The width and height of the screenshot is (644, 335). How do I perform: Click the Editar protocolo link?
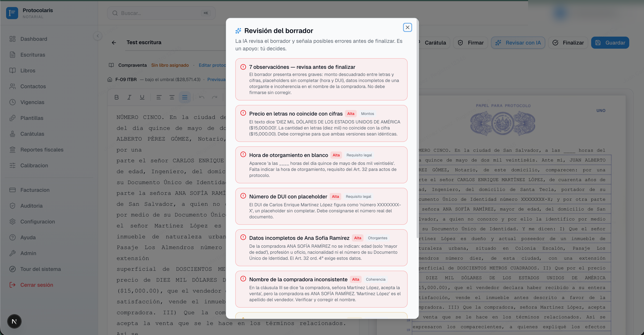[x=212, y=65]
